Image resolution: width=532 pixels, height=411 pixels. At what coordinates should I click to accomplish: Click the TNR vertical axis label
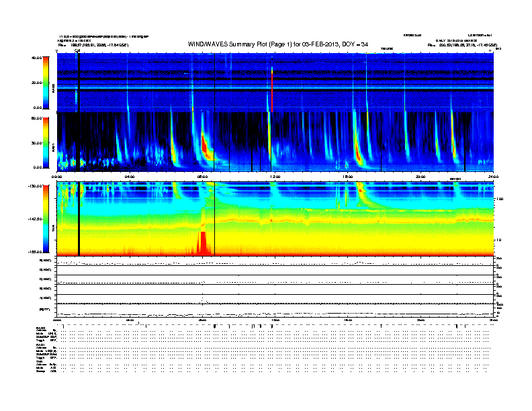click(x=53, y=229)
